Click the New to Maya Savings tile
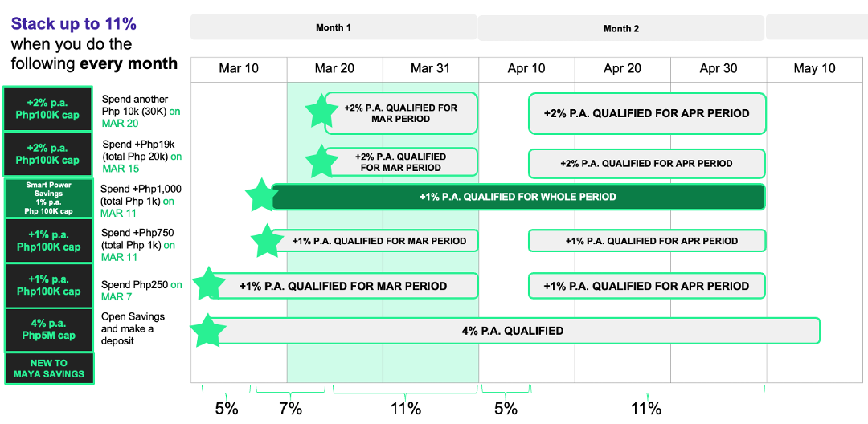The height and width of the screenshot is (424, 868). [x=49, y=369]
